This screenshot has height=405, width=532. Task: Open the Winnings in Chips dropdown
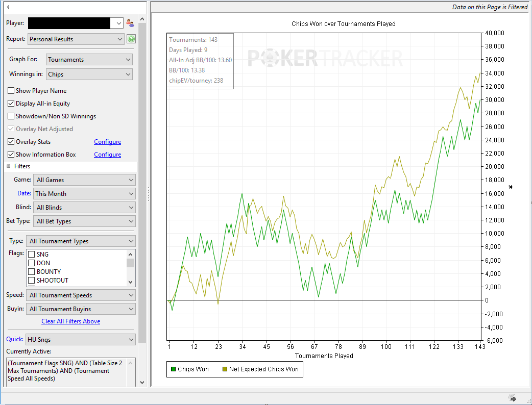coord(89,74)
